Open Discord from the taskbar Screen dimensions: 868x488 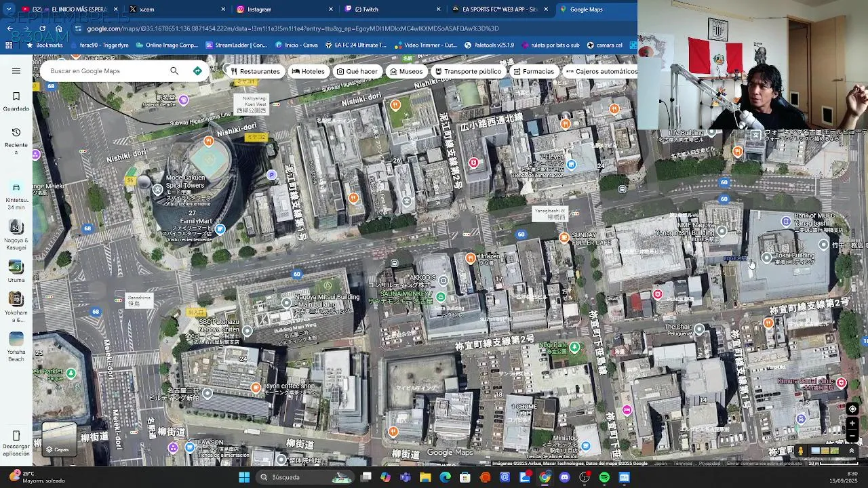click(x=564, y=477)
